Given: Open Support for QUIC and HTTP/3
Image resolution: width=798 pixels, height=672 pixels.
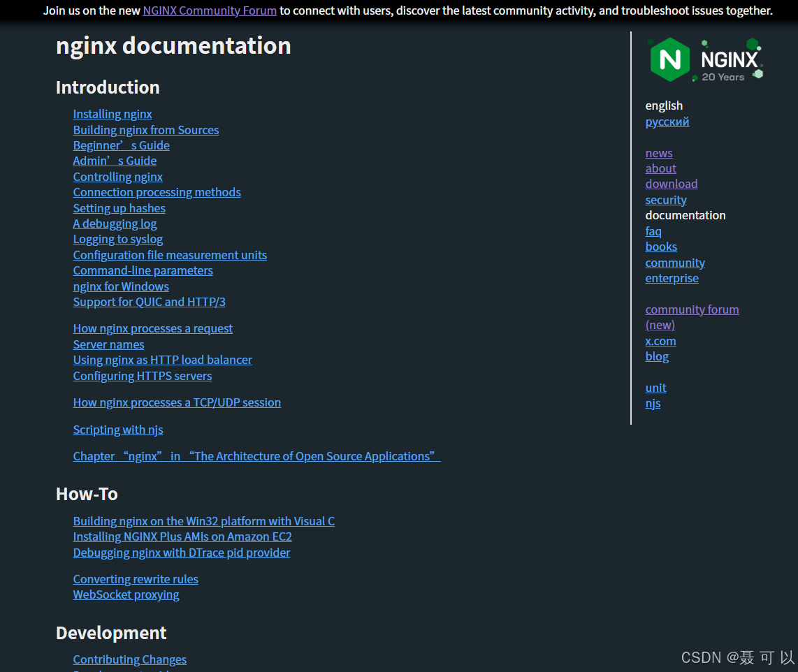Looking at the screenshot, I should 149,302.
